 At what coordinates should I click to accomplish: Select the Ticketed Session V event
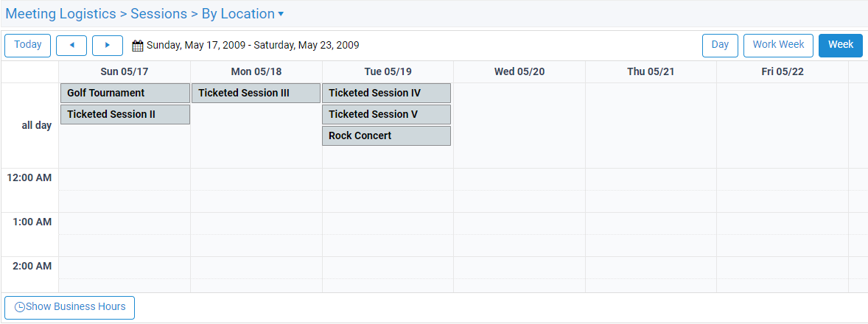(386, 114)
